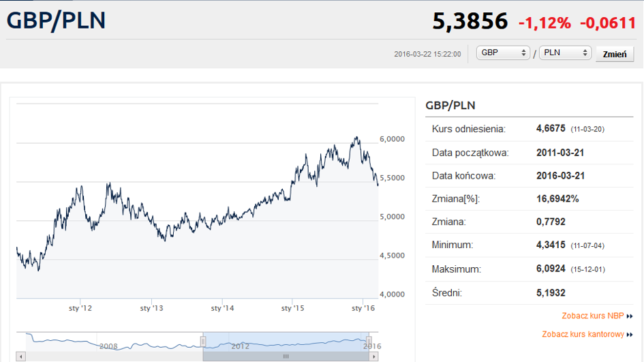Click the sty '16 axis label
This screenshot has width=644, height=362.
coord(363,308)
